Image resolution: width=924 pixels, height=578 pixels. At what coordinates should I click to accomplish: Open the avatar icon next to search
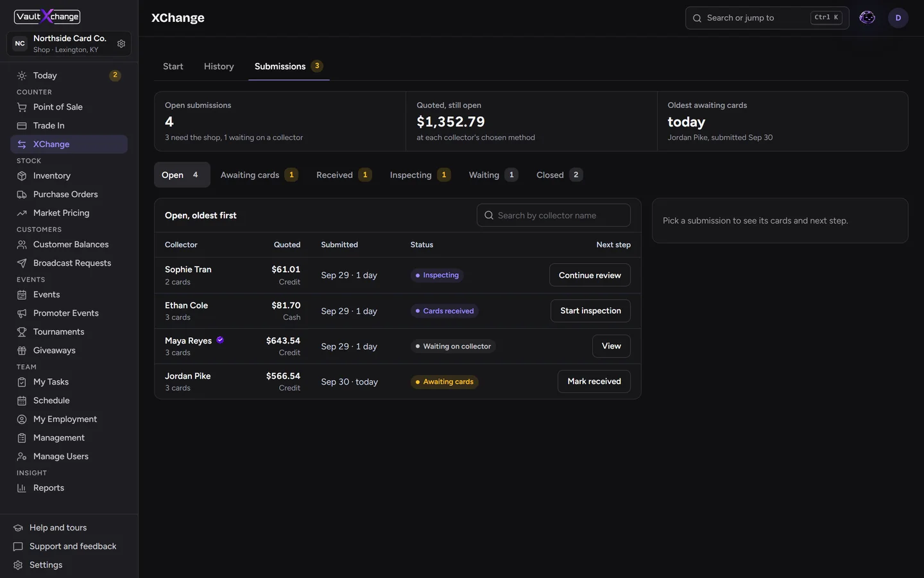(x=868, y=18)
